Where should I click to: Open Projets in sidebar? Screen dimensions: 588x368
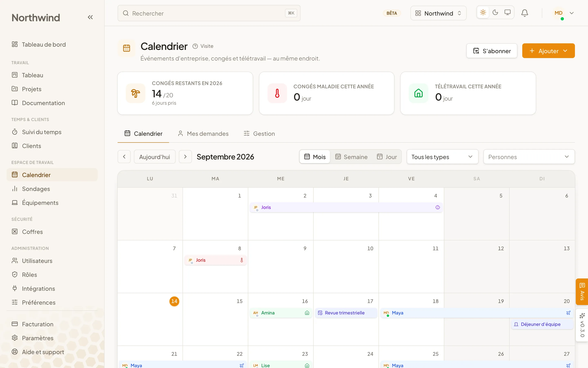(52, 89)
